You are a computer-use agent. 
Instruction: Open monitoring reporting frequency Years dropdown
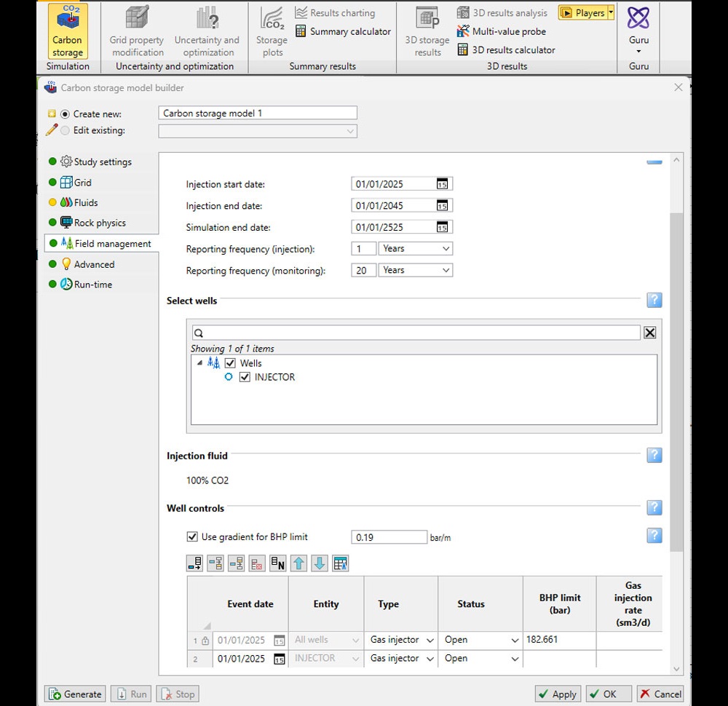[416, 270]
